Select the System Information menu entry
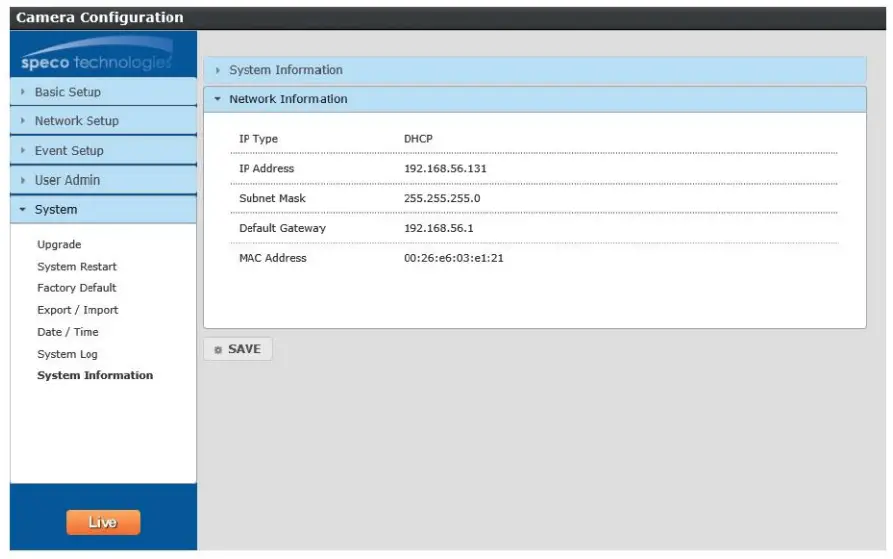The image size is (893, 559). click(95, 375)
